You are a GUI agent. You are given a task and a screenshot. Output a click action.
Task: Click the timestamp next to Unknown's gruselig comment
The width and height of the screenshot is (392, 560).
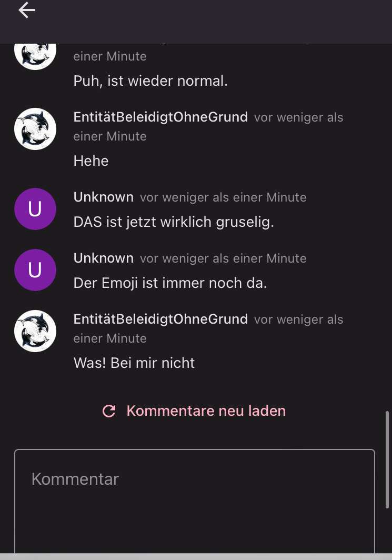coord(223,197)
